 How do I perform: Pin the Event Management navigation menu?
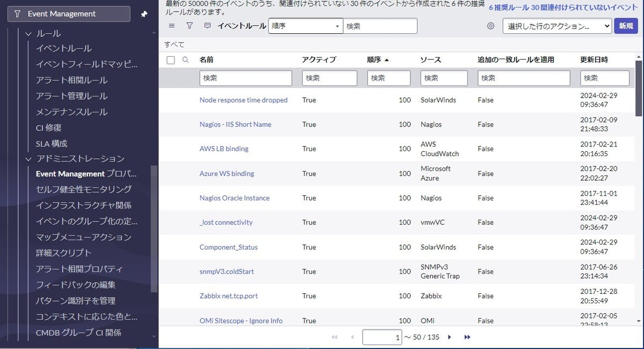144,14
